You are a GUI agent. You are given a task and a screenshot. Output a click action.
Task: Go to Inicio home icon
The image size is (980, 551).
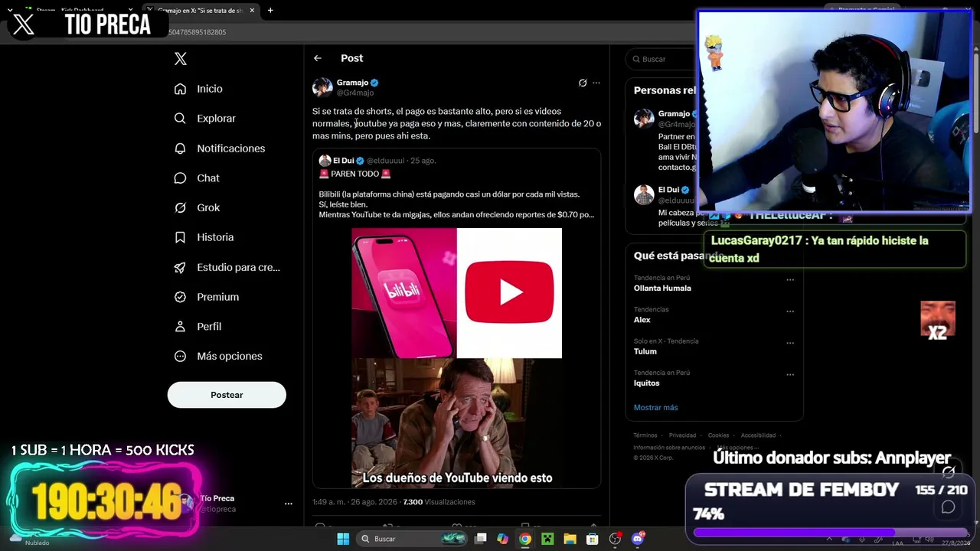(x=180, y=89)
